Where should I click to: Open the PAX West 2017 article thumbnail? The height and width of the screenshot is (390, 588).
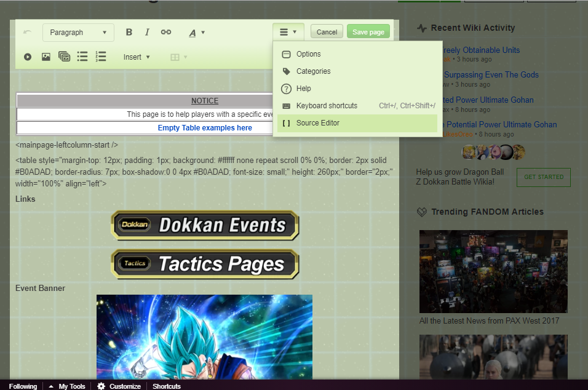tap(493, 271)
